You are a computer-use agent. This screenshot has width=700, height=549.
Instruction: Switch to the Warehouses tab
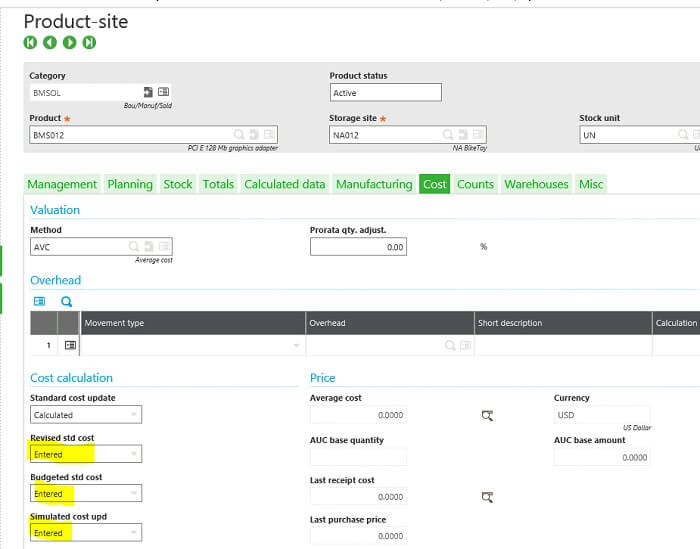(536, 184)
